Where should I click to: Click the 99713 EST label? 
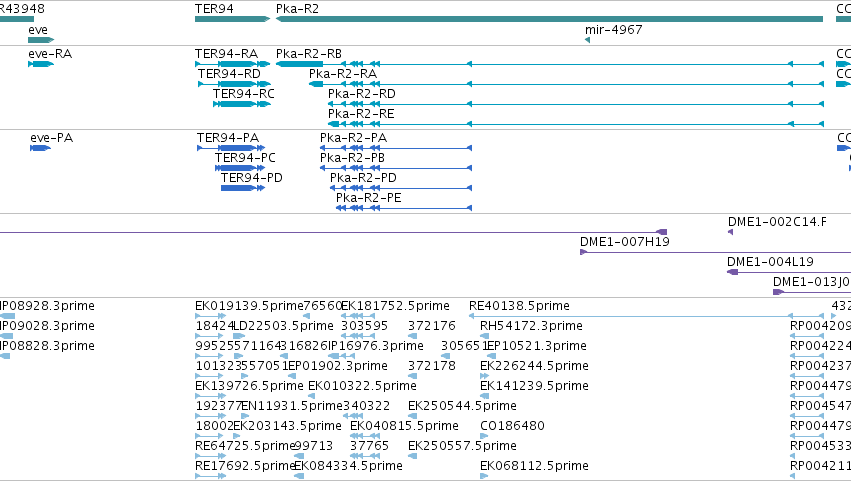[313, 446]
